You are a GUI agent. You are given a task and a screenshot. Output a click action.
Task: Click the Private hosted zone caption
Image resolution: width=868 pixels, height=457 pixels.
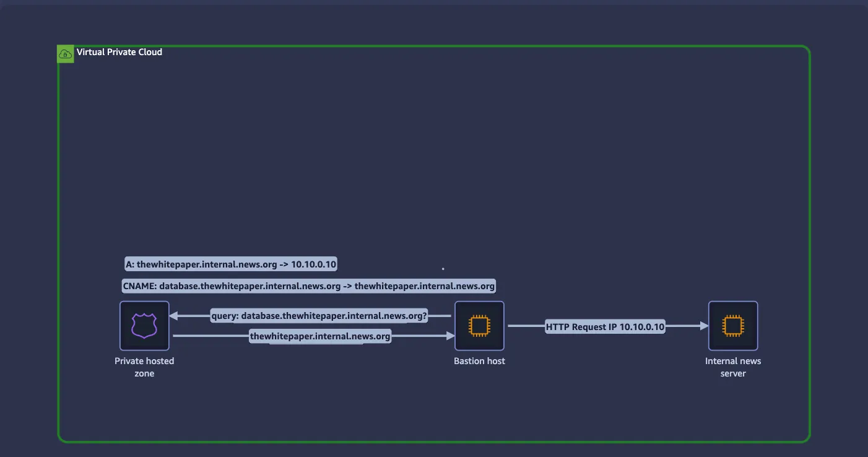point(144,367)
